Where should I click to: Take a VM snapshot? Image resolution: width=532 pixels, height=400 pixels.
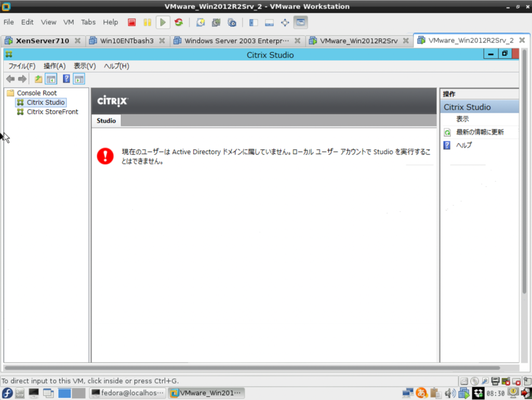click(201, 22)
